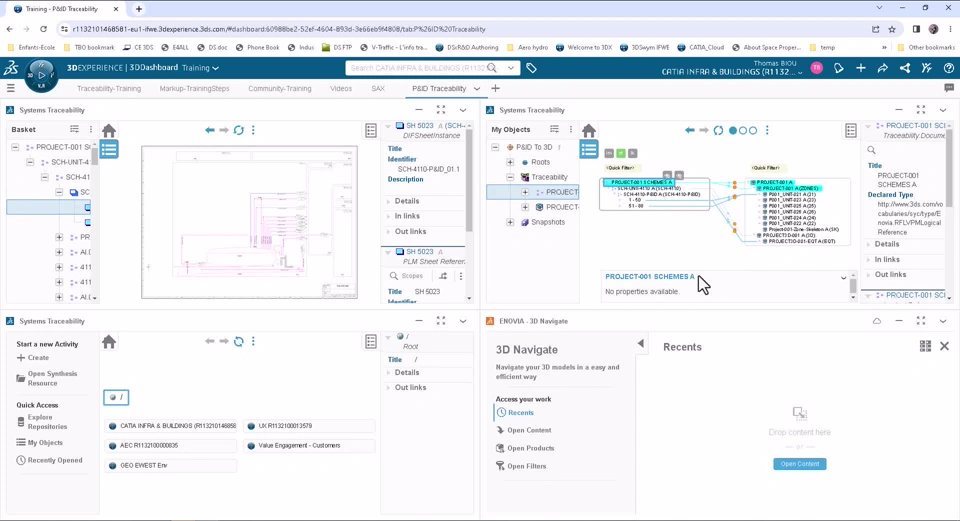Open the Videos tab
The height and width of the screenshot is (521, 960).
341,88
